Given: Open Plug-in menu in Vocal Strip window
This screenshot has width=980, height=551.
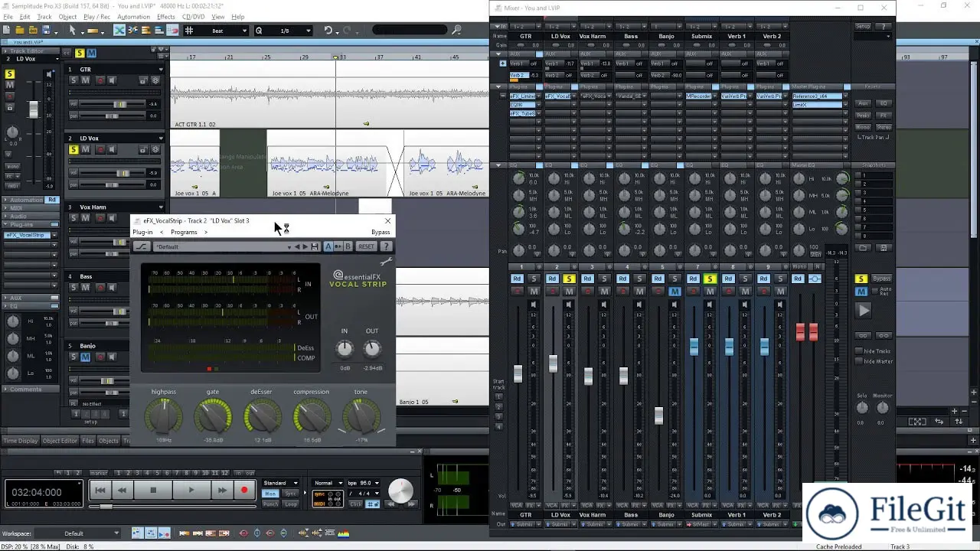Looking at the screenshot, I should coord(142,232).
